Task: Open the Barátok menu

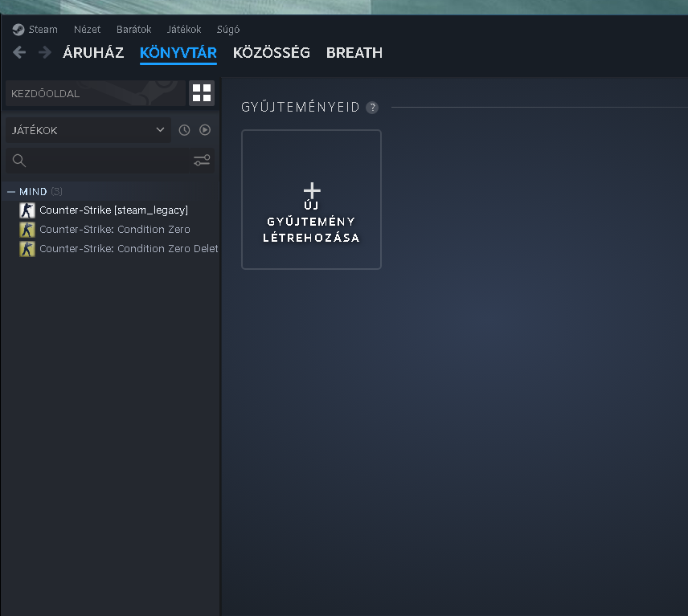Action: coord(133,30)
